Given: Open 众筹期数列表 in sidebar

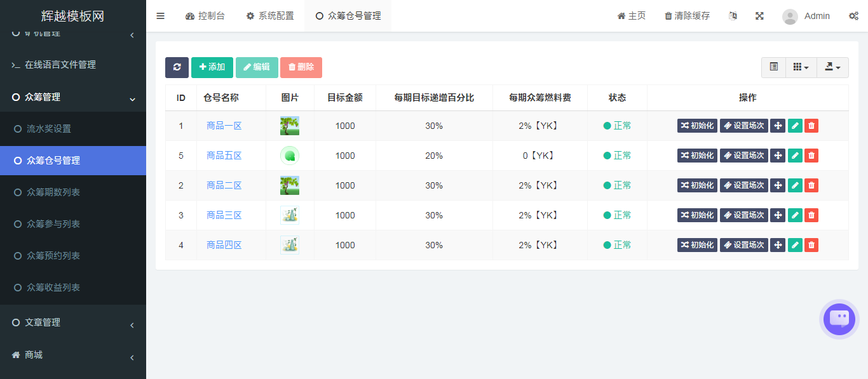Looking at the screenshot, I should point(53,192).
